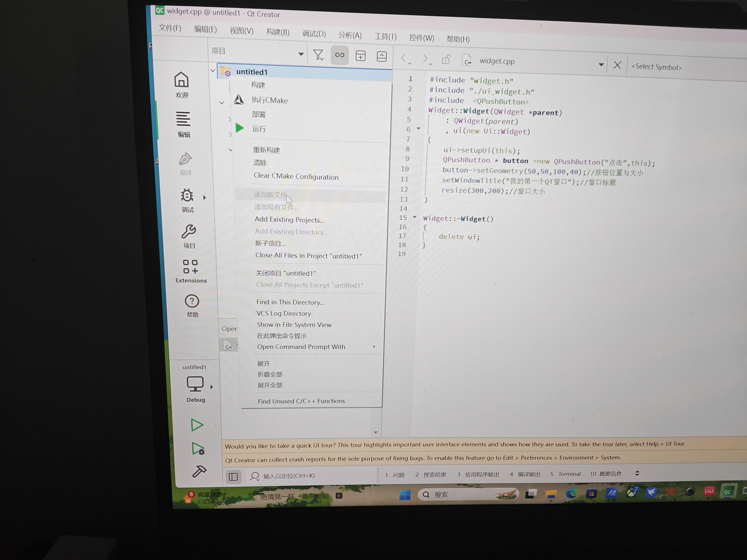Open the 项目 view selector dropdown
Viewport: 747px width, 560px height.
(301, 54)
